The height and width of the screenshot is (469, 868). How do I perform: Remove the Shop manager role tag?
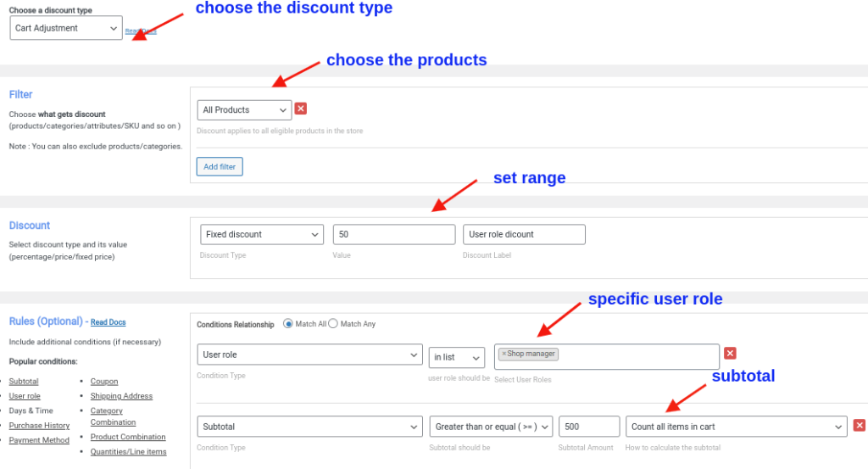click(x=504, y=354)
